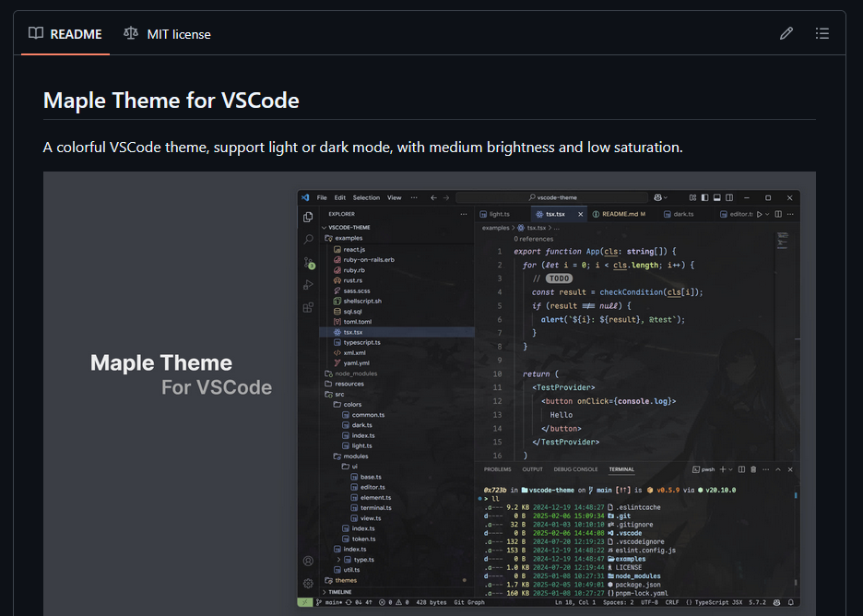This screenshot has width=863, height=616.
Task: Open the Copilot dropdown in title bar
Action: [660, 197]
